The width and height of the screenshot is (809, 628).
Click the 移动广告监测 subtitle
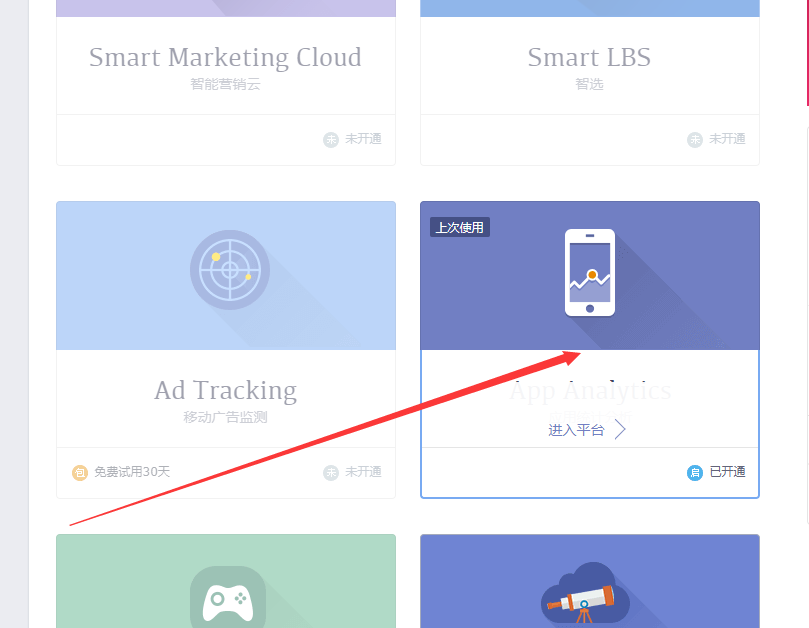tap(225, 417)
